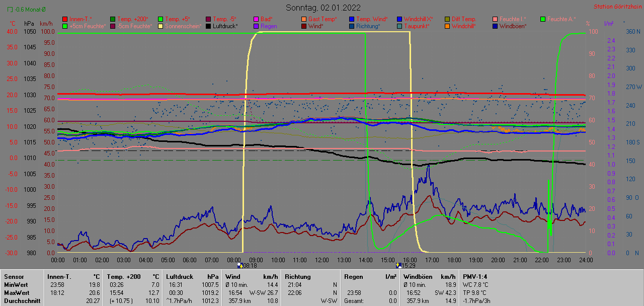Click the dark red Wind legend swatch
644x306 pixels.
point(304,26)
